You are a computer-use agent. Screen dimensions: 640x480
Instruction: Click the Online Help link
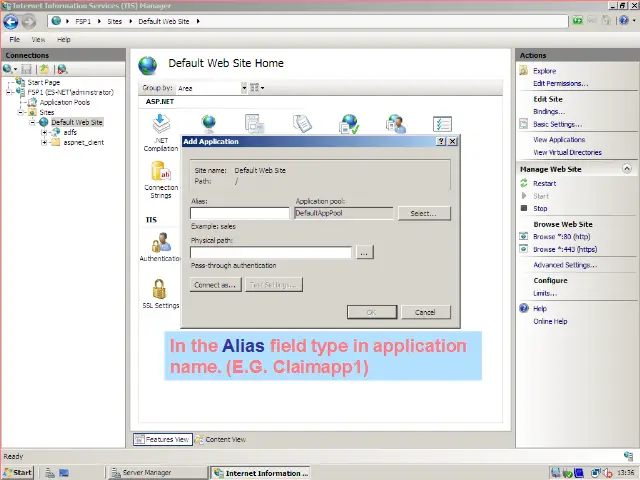(550, 321)
